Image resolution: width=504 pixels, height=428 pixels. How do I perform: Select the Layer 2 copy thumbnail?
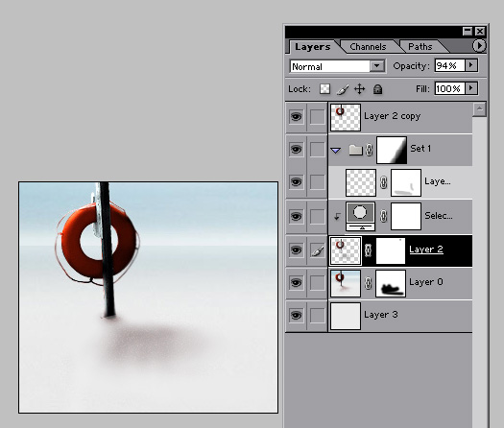click(346, 117)
